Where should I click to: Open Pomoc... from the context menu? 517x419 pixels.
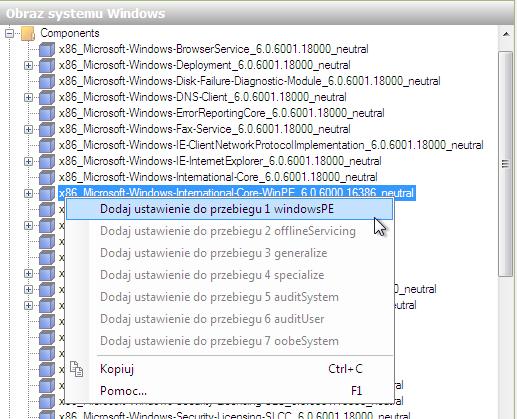(229, 391)
